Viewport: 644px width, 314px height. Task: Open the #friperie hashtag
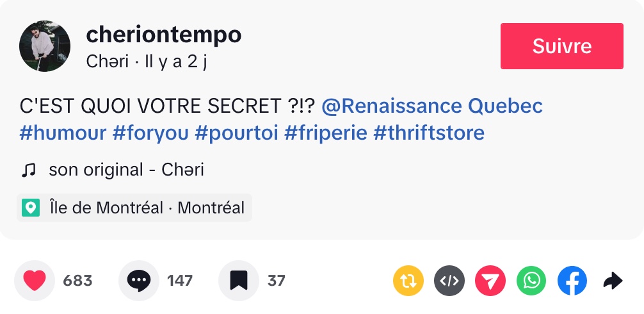pos(325,133)
